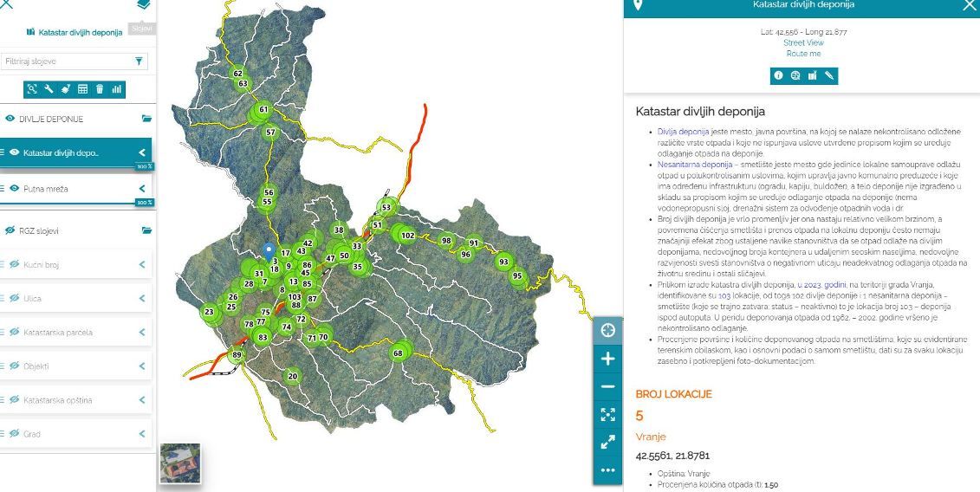
Task: Toggle visibility of Katastarska parcela layer
Action: pyautogui.click(x=15, y=332)
